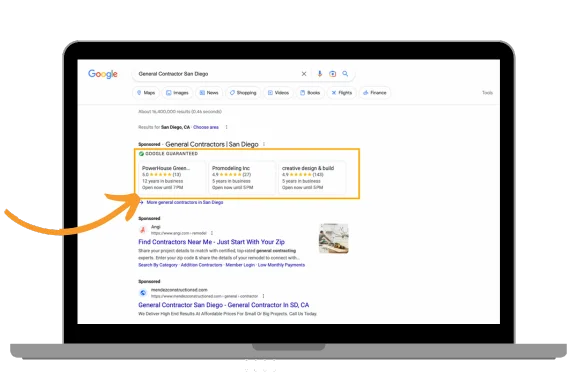Open the three-dot menu beside General Contractors | San Diego
The width and height of the screenshot is (570, 390).
point(264,144)
